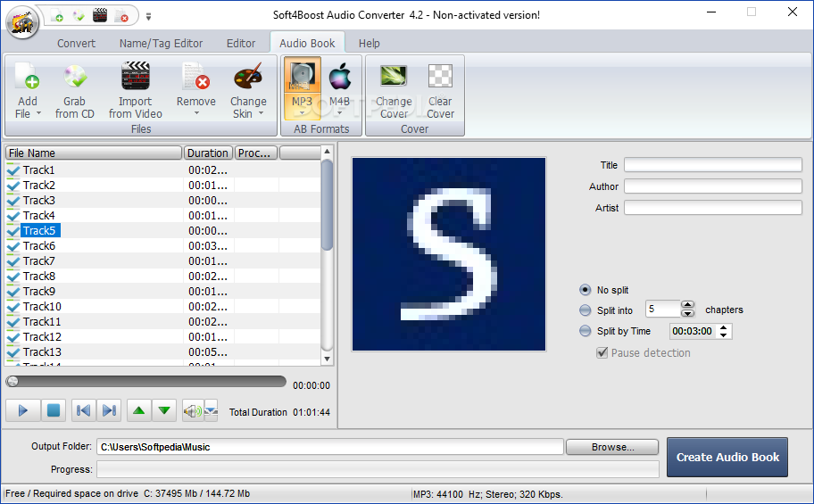Expand the Remove dropdown arrow

196,113
